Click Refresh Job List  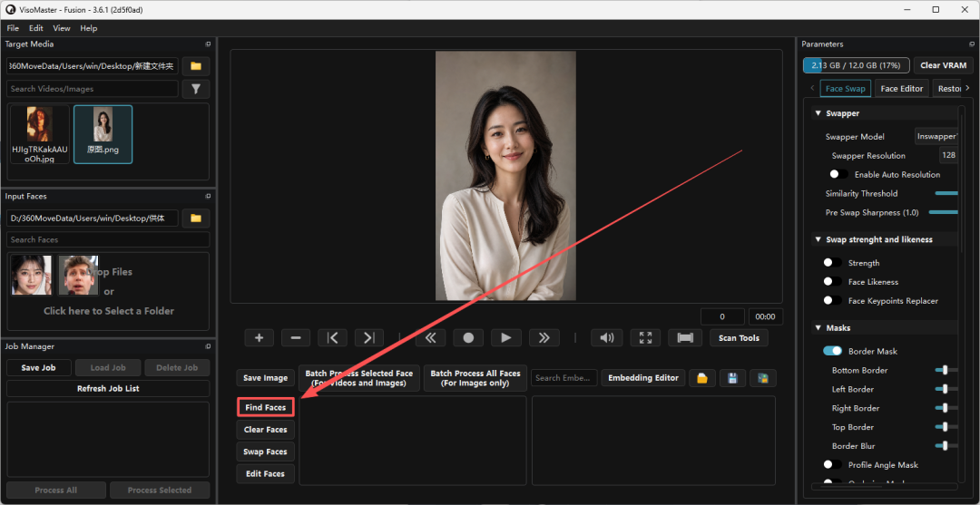point(108,388)
